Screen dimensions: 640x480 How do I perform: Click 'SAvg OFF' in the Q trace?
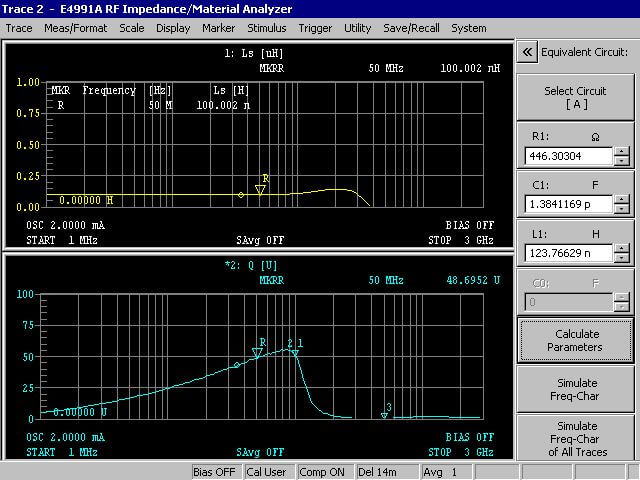tap(260, 452)
